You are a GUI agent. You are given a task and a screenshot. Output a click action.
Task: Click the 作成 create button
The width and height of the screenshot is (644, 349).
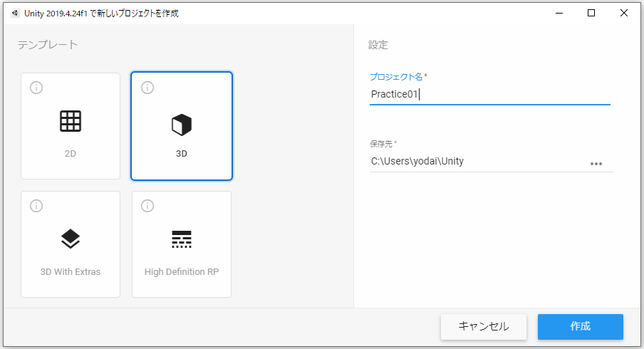[581, 327]
